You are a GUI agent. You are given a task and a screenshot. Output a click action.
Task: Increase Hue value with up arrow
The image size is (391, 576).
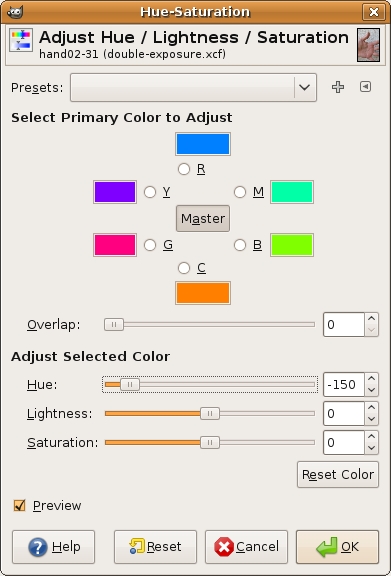pyautogui.click(x=372, y=379)
